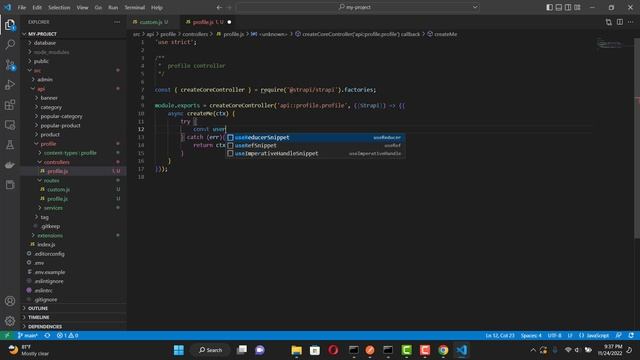Screen dimensions: 640x360
Task: Expand the OUTLINE section
Action: pyautogui.click(x=74, y=308)
